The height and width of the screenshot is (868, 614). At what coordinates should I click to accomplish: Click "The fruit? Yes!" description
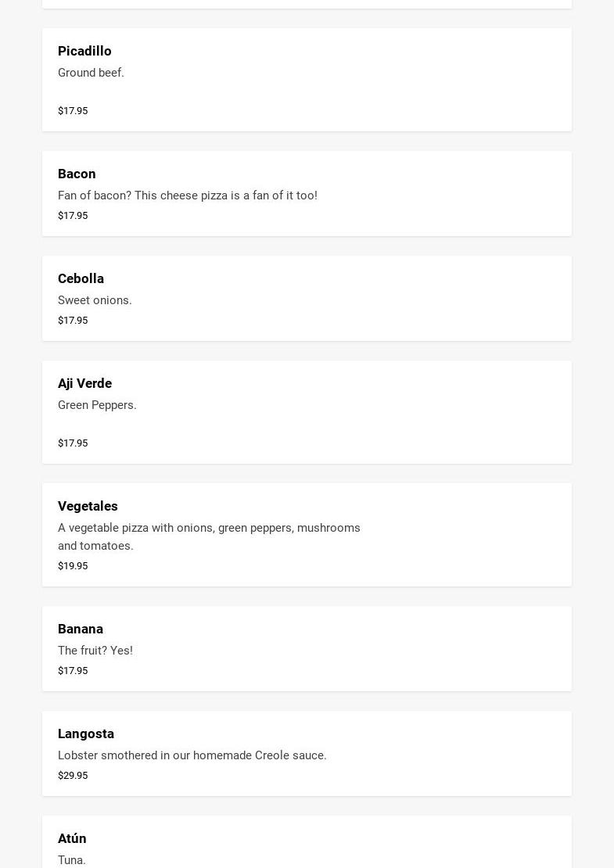pyautogui.click(x=95, y=651)
